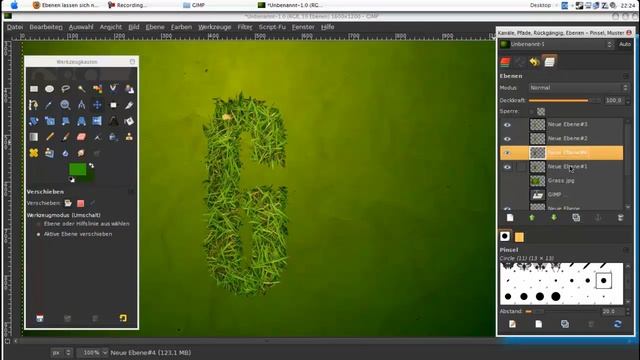Click the foreground green color swatch
This screenshot has height=360, width=640.
coord(78,169)
